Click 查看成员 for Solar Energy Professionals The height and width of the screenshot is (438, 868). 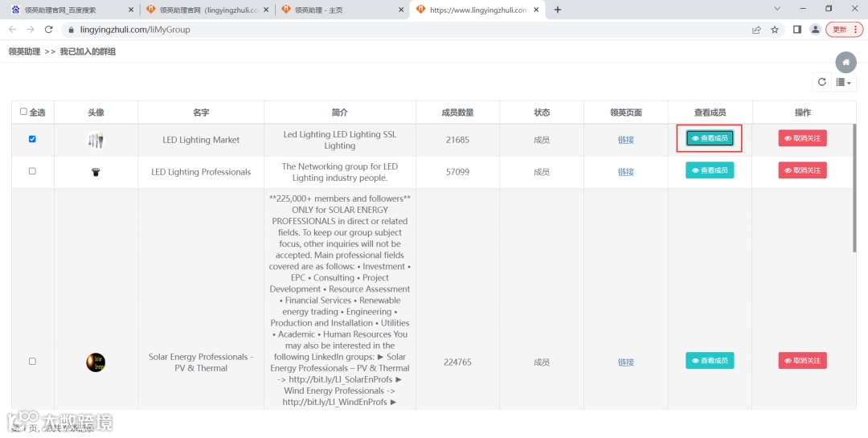point(710,361)
